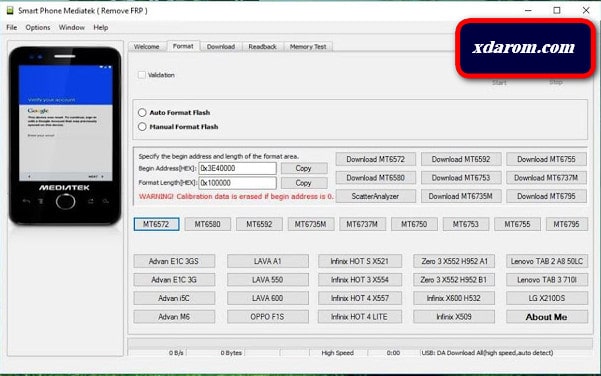Select the MT6737M chipset button

[x=362, y=224]
